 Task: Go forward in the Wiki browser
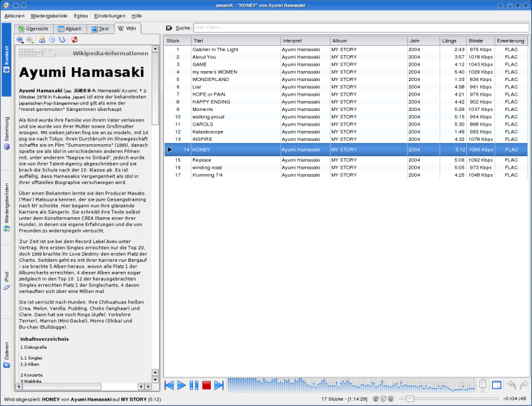pyautogui.click(x=30, y=40)
